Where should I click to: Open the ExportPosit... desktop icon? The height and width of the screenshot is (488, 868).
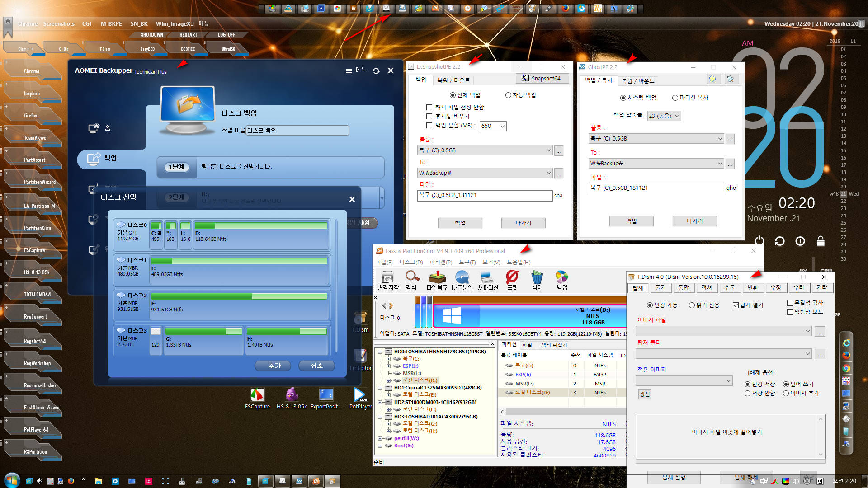click(x=326, y=399)
